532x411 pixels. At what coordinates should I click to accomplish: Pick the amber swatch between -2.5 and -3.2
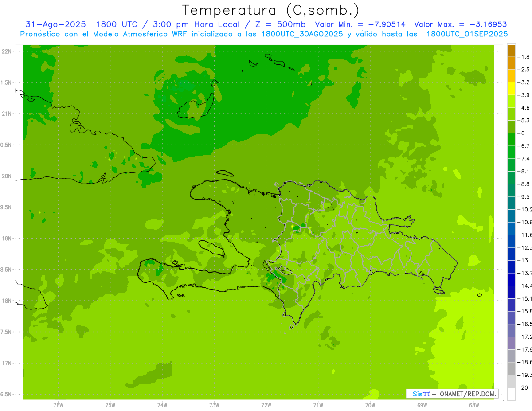(511, 76)
